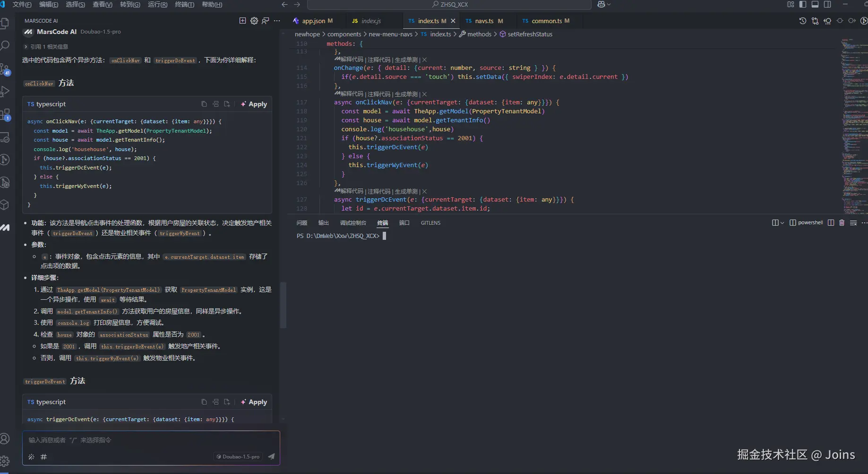The width and height of the screenshot is (868, 474).
Task: Click the feedback icon in MarsCode AI header
Action: pyautogui.click(x=266, y=21)
